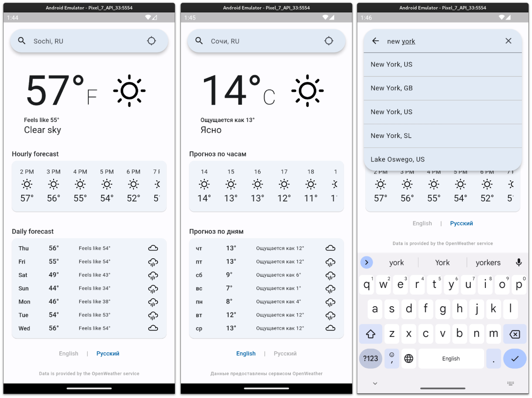Viewport: 532px width, 398px height.
Task: Tap the large sun icon next to 57° F
Action: click(129, 91)
